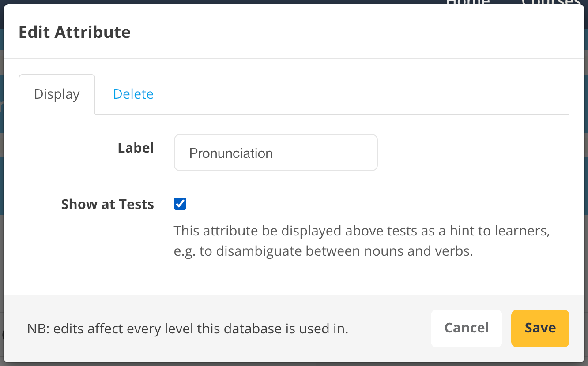Click the bold Label caption
Screen dimensions: 588x366
(x=136, y=148)
